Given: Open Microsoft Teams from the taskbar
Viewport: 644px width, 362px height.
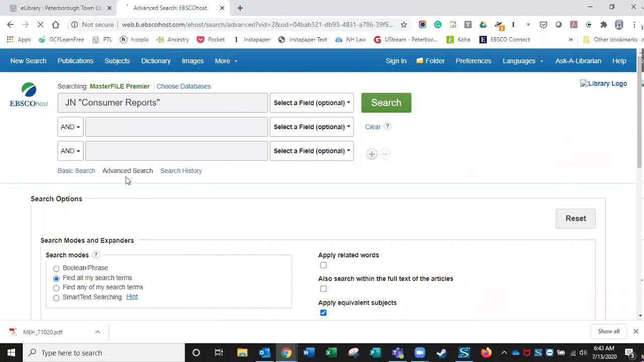Looking at the screenshot, I should click(x=397, y=352).
